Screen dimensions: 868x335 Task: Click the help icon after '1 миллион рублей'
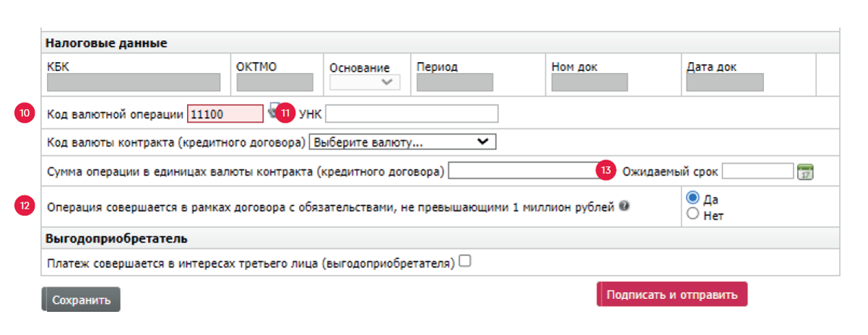tap(623, 206)
